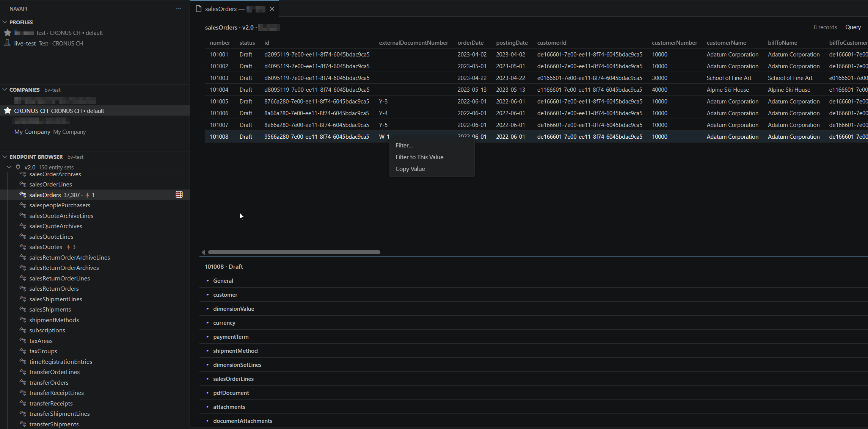
Task: Click the salesReturnOrders entity icon
Action: click(x=23, y=288)
